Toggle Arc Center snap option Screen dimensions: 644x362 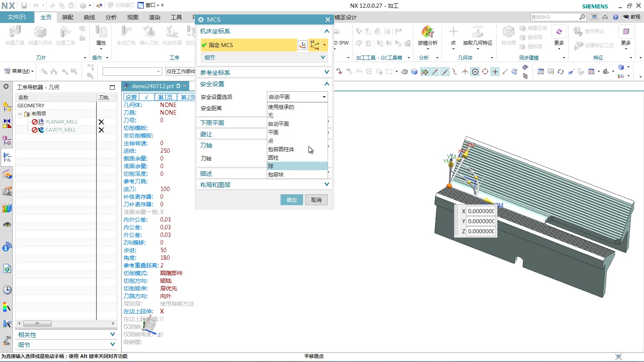[x=475, y=72]
